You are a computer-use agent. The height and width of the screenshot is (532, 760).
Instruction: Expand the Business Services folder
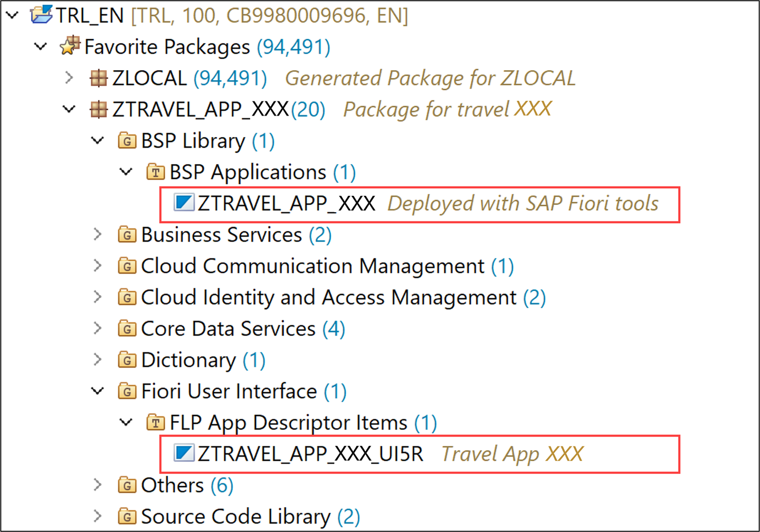[98, 234]
